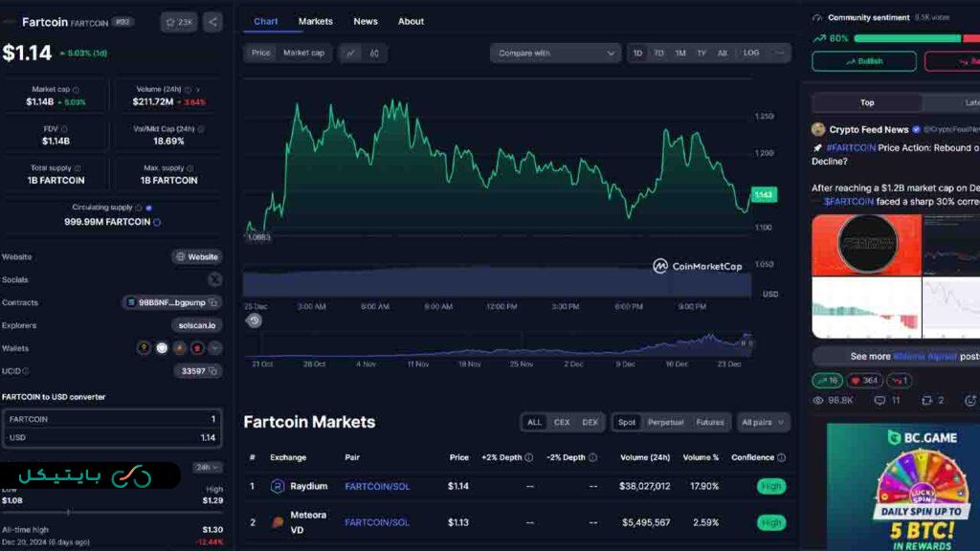
Task: Switch chart to candlestick view icon
Action: point(374,54)
